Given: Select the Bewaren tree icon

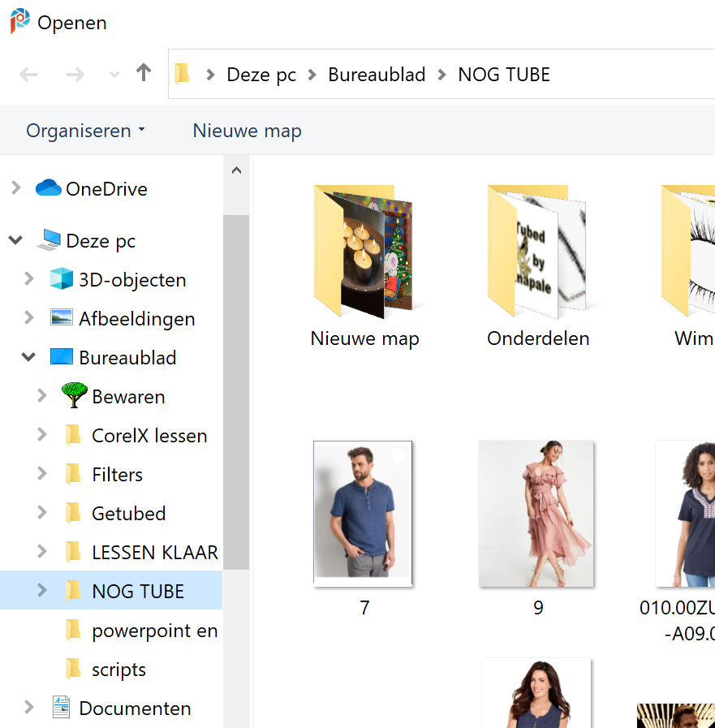Looking at the screenshot, I should (75, 395).
